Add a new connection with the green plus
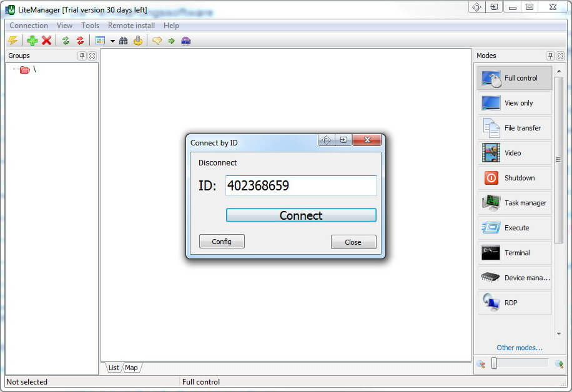 (x=32, y=41)
